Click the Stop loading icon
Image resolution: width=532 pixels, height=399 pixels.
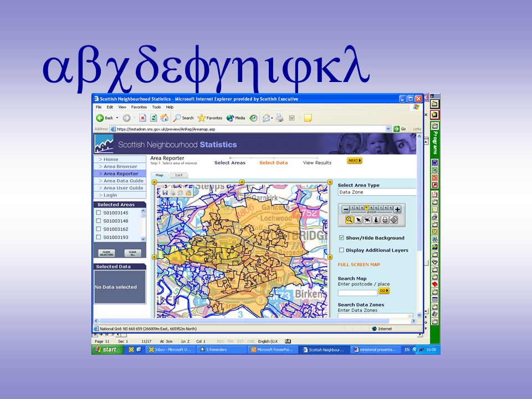point(143,118)
